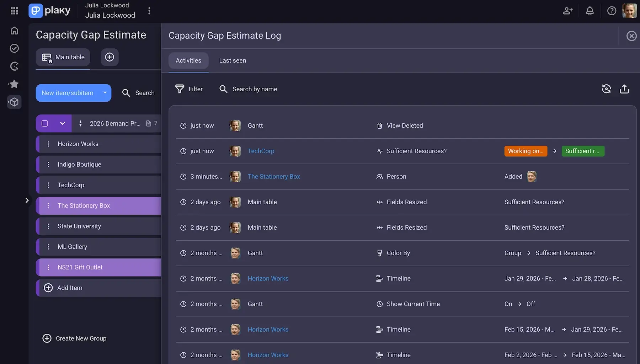Click Add Item row
640x364 pixels.
99,288
